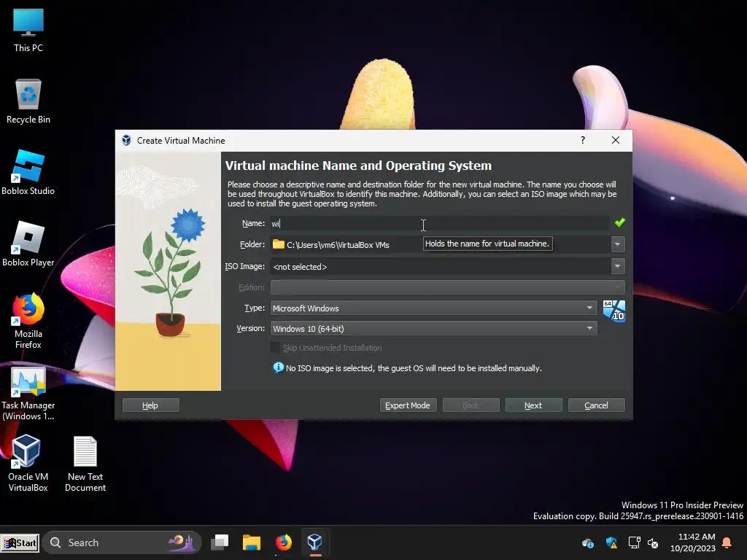Click the Name field containing "wi"
Screen dimensions: 747x560
tap(440, 223)
